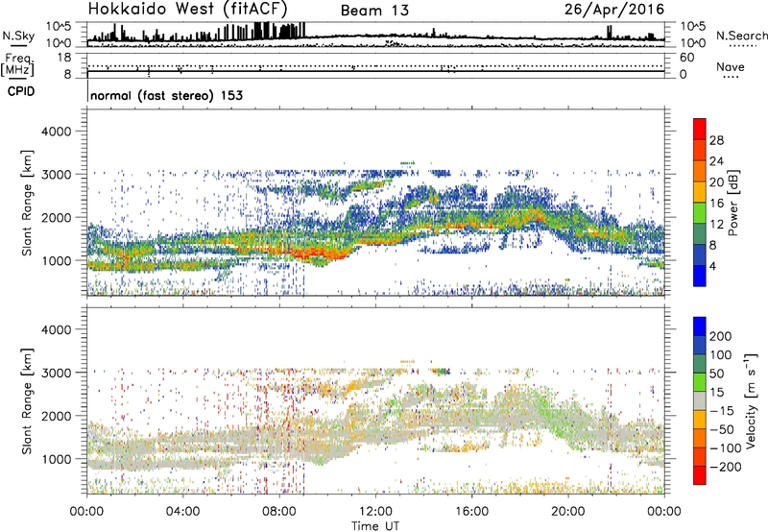Click the '100' label on Velocity colorbar
Screen dimensions: 768x532
pos(721,355)
